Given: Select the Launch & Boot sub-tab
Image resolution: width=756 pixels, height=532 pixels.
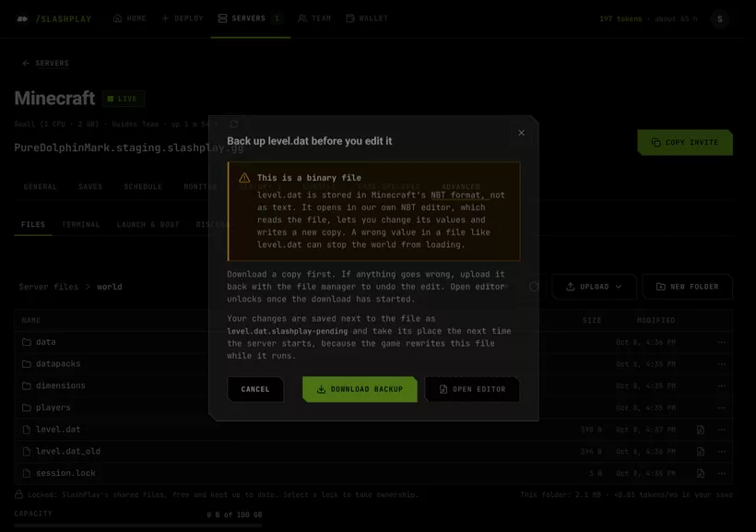Looking at the screenshot, I should coord(148,224).
